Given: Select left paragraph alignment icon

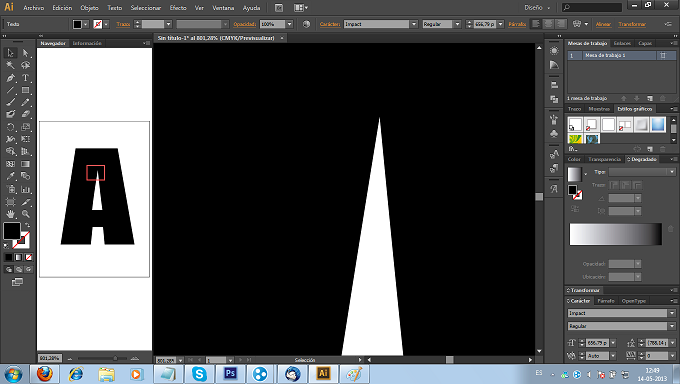Looking at the screenshot, I should coord(536,24).
